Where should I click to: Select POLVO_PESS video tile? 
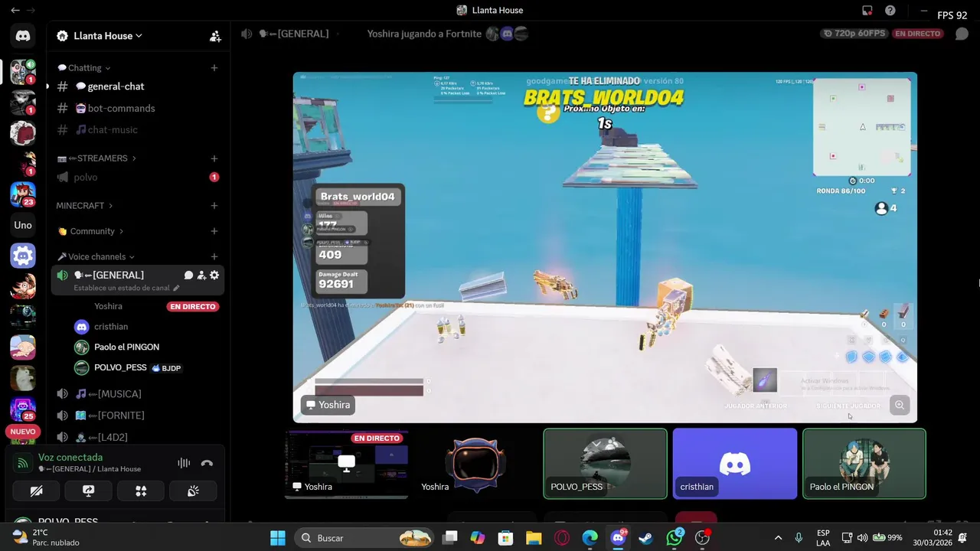(x=605, y=464)
